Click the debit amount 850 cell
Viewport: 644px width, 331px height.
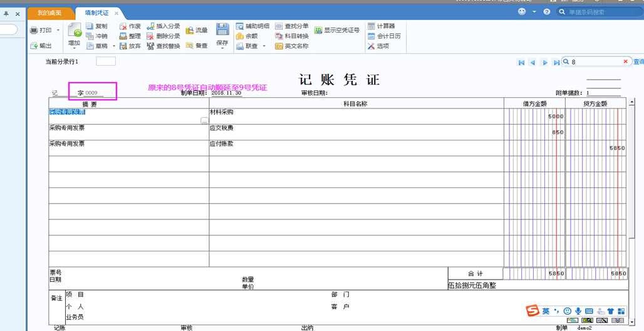534,132
